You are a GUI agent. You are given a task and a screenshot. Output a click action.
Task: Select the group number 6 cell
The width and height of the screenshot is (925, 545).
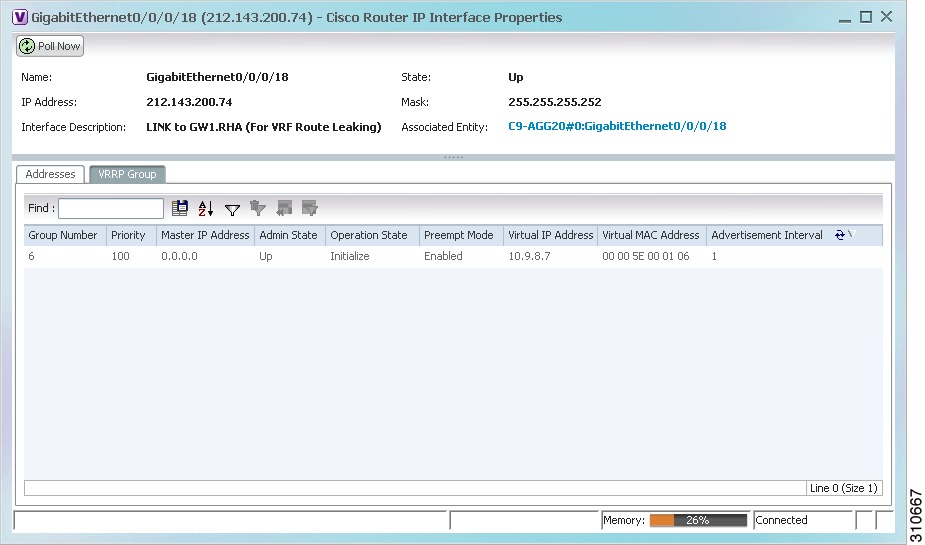[65, 257]
